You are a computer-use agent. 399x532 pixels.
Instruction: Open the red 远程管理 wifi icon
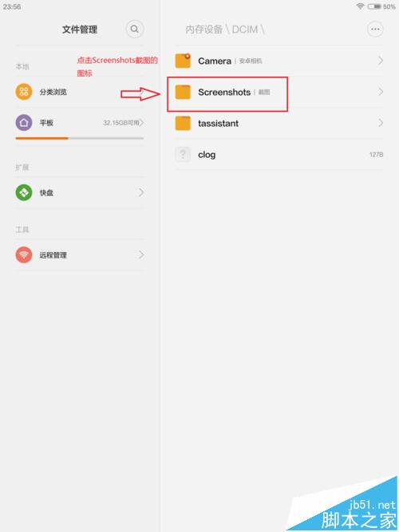tap(24, 254)
